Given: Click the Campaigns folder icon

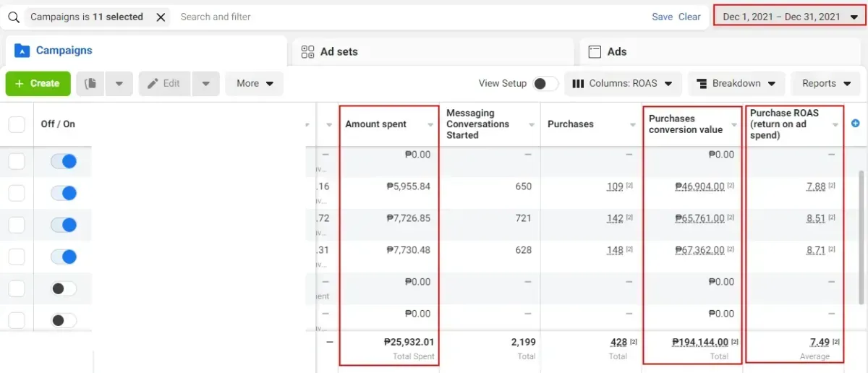Looking at the screenshot, I should tap(22, 51).
